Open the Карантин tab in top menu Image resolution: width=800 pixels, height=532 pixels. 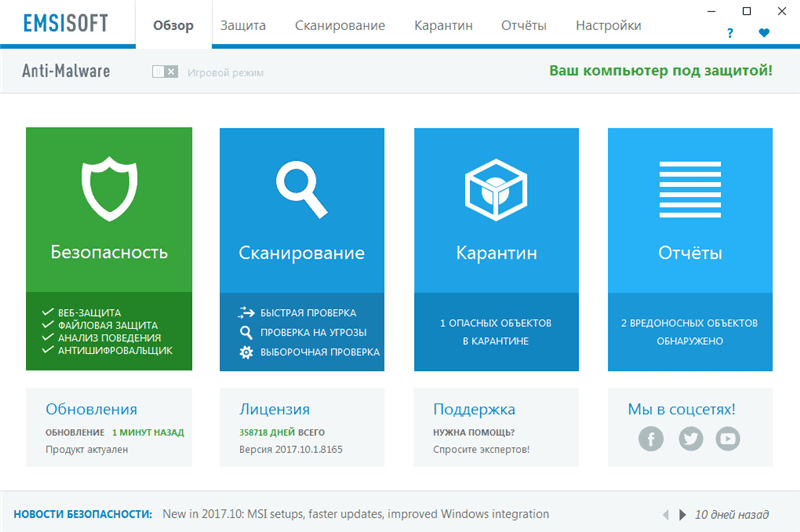pyautogui.click(x=443, y=26)
